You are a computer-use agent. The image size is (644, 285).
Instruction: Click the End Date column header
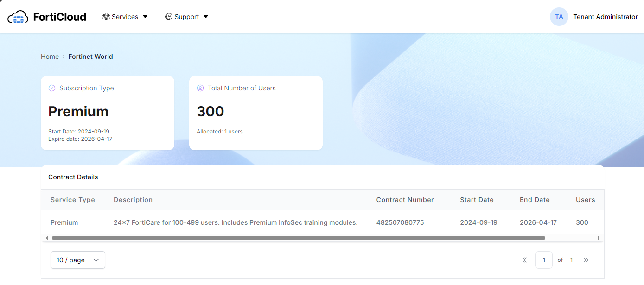click(535, 200)
